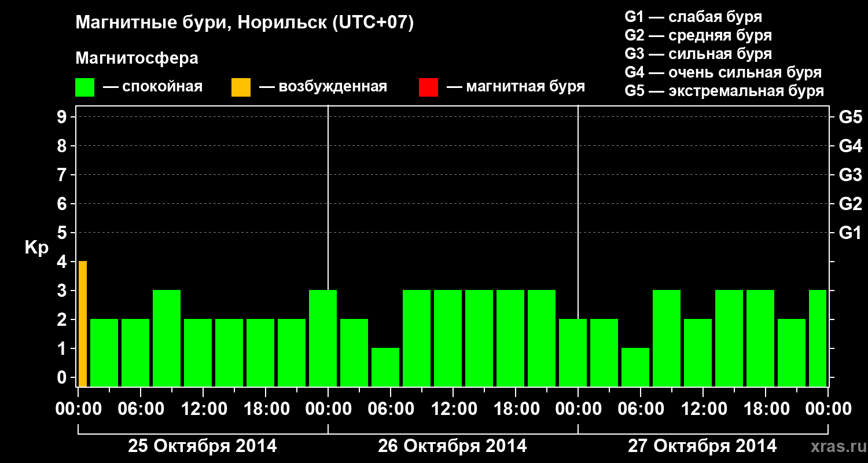Select the chart title 'Магнитные бури, Норильск (UTC+07)'
This screenshot has width=868, height=463.
coord(245,23)
